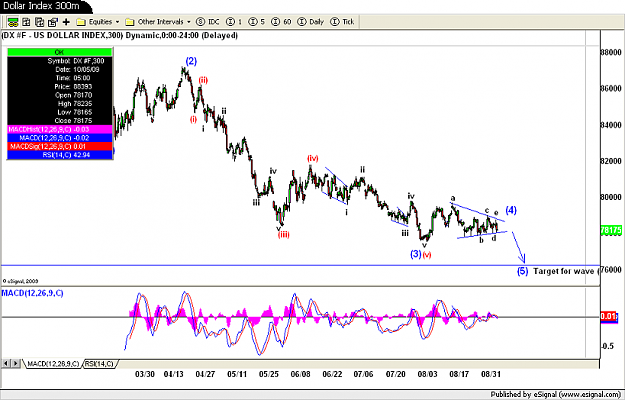Click the RSI(14,C) 42.94 row
This screenshot has width=625, height=400.
coord(60,155)
